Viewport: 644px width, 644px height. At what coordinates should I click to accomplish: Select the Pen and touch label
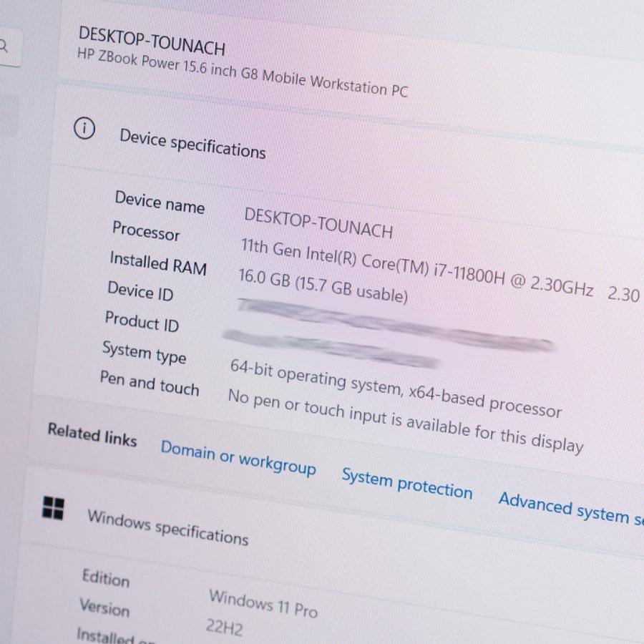150,384
